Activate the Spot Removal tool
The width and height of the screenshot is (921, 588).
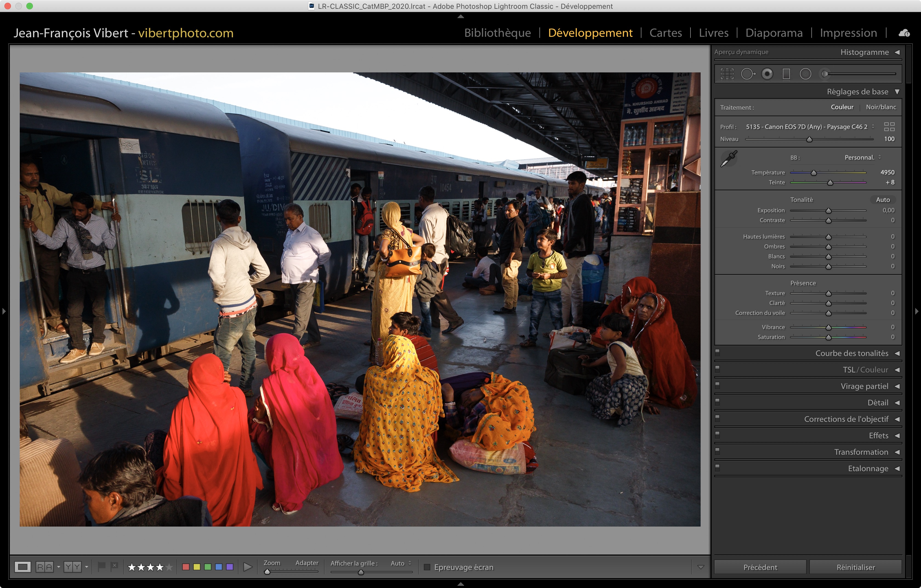point(747,74)
